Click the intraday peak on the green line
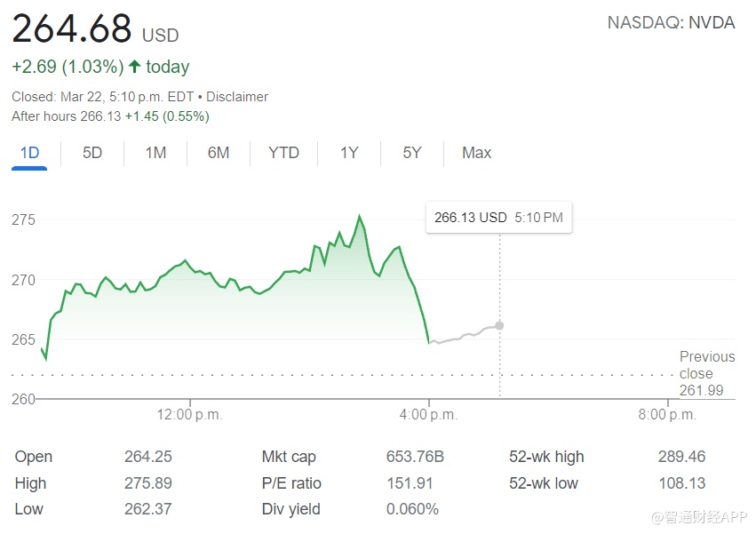Viewport: 756px width, 534px height. [360, 216]
